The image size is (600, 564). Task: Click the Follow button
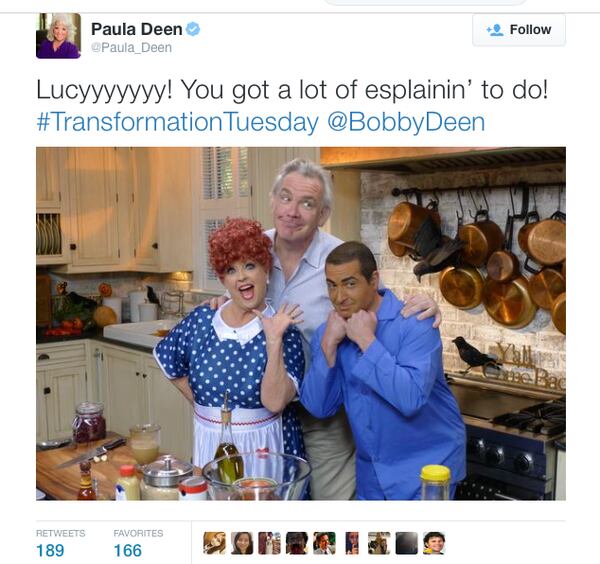coord(519,30)
